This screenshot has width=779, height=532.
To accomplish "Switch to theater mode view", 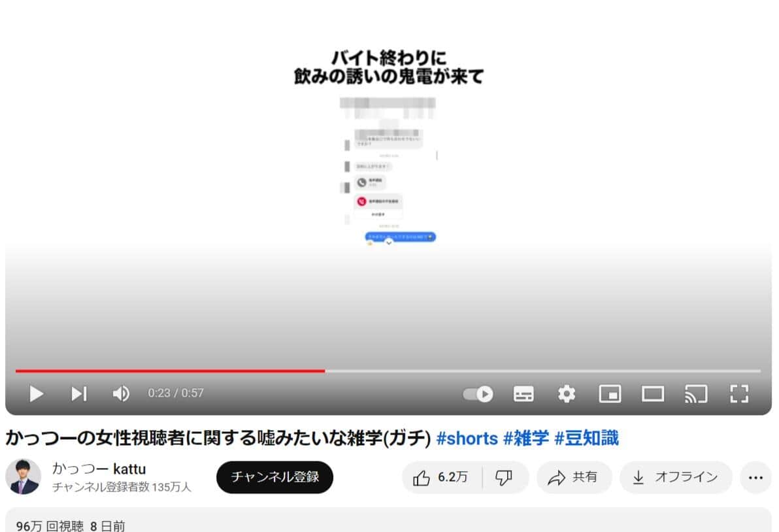I will [652, 393].
